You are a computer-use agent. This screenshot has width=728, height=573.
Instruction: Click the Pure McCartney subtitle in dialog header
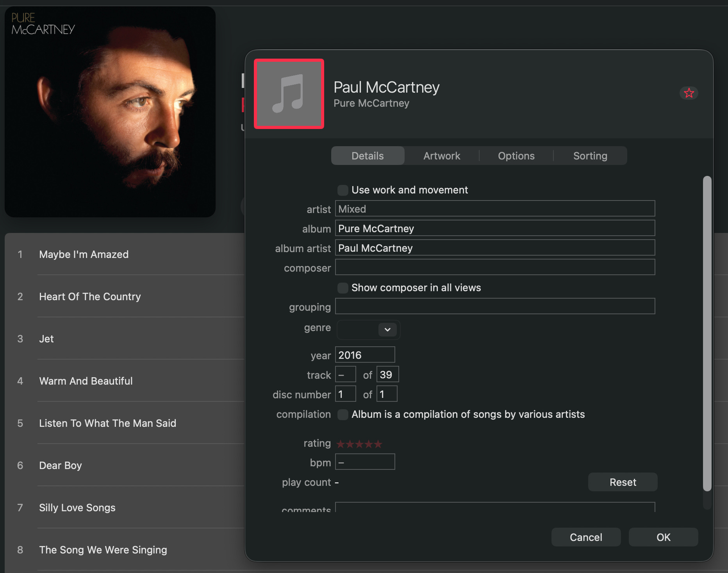click(x=371, y=103)
